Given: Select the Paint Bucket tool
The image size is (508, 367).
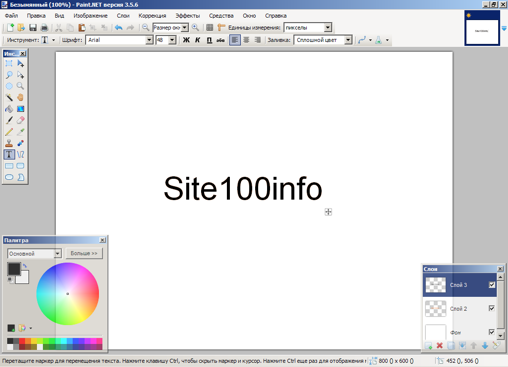Looking at the screenshot, I should coord(9,109).
